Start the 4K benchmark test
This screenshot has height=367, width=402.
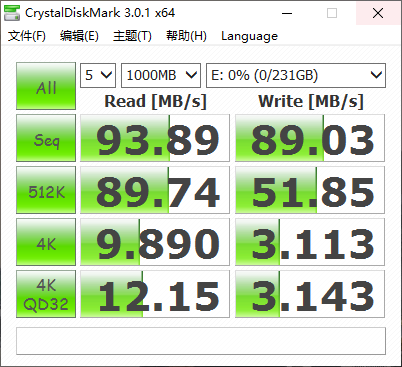[x=46, y=242]
